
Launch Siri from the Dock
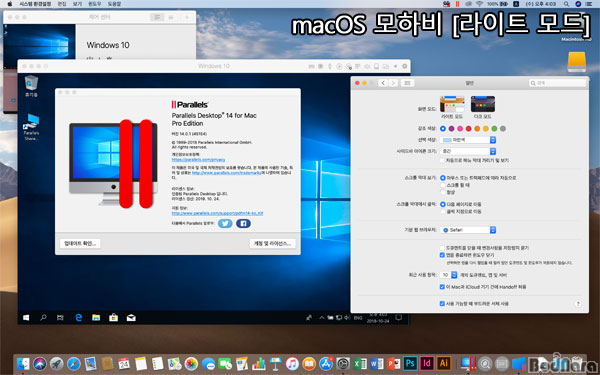[40, 363]
